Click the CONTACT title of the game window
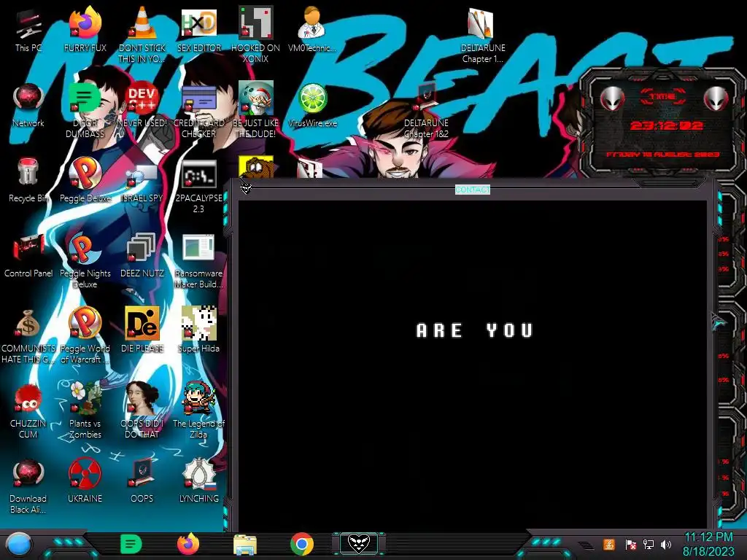Image resolution: width=747 pixels, height=560 pixels. (x=472, y=190)
